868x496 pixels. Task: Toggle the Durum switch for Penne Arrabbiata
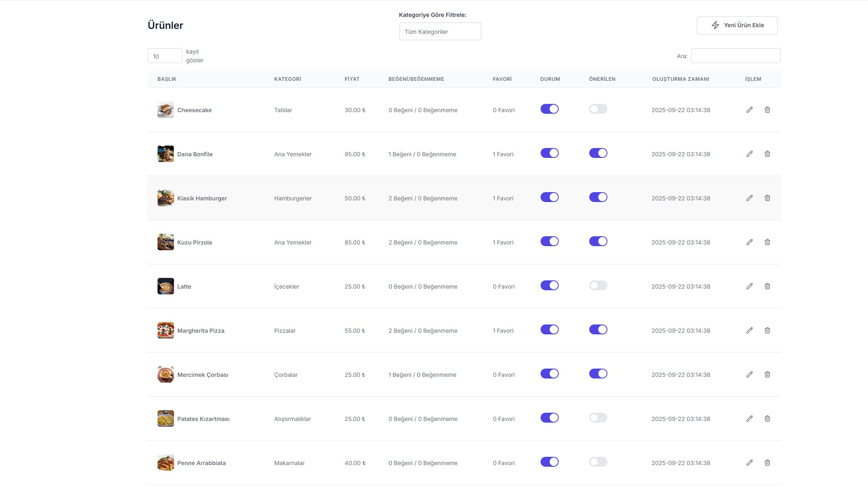(549, 462)
